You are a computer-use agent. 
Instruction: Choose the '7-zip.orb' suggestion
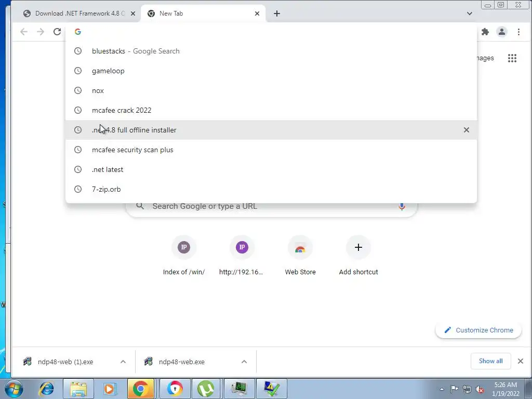(x=271, y=189)
